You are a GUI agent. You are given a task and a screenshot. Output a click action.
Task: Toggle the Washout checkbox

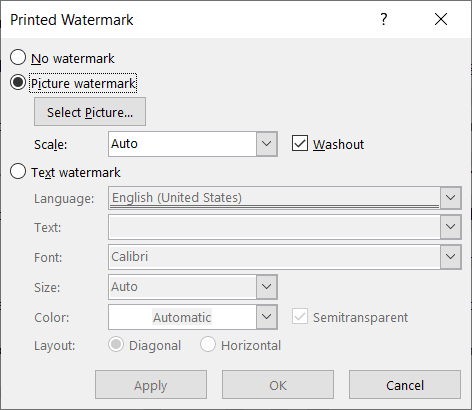[x=300, y=143]
